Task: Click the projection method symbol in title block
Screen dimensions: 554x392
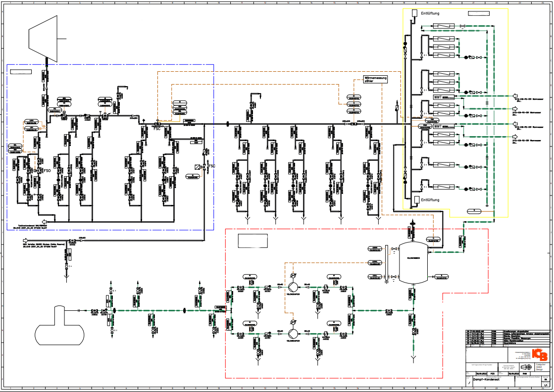Action: coord(526,367)
